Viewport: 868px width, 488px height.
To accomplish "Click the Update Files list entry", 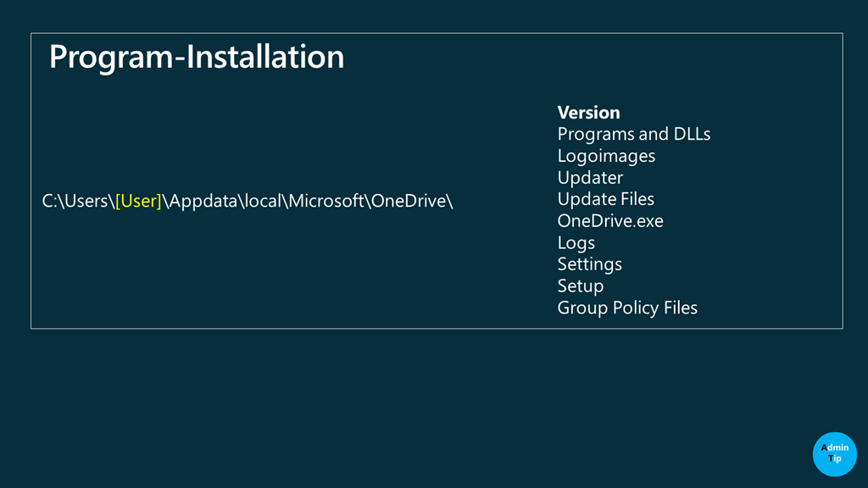I will tap(605, 199).
